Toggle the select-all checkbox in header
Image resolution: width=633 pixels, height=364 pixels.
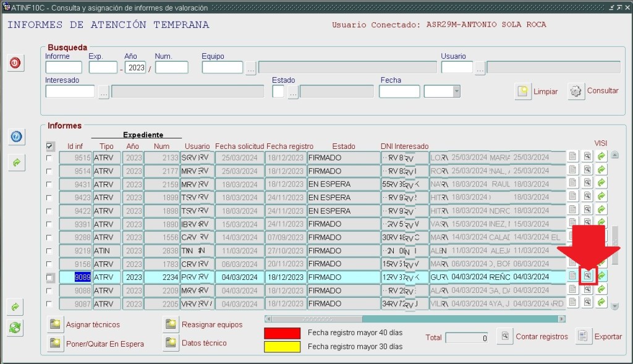tap(50, 146)
